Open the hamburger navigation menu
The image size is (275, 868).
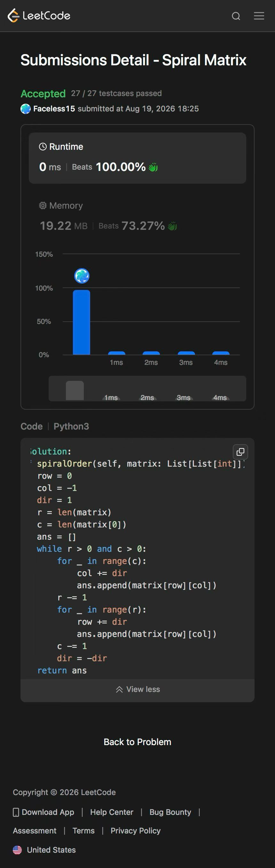click(x=259, y=16)
